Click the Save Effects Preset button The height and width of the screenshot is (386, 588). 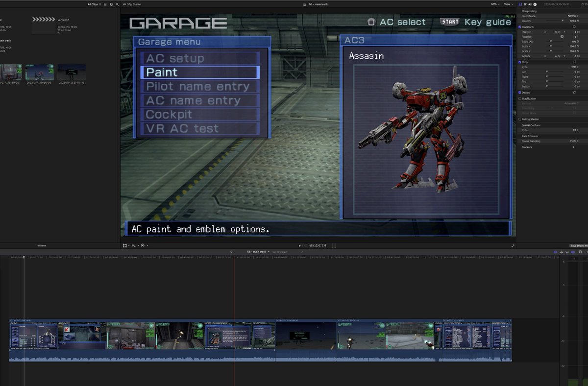coord(580,246)
